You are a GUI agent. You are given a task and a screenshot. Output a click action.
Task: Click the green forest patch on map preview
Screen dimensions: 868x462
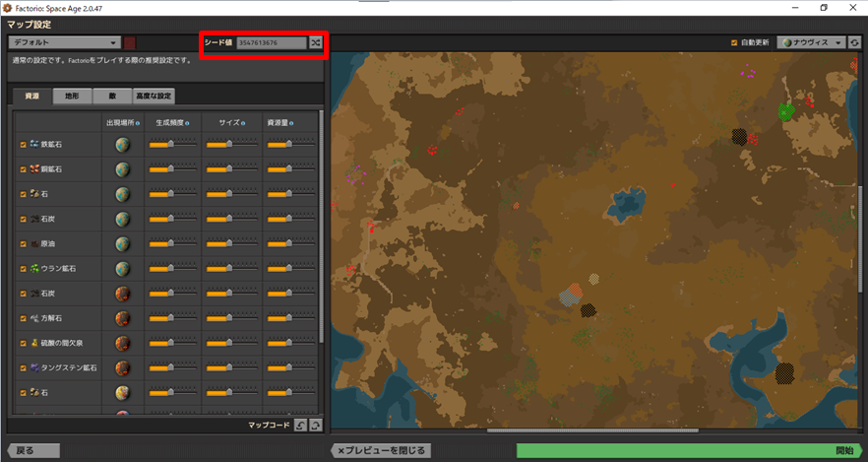pyautogui.click(x=786, y=111)
